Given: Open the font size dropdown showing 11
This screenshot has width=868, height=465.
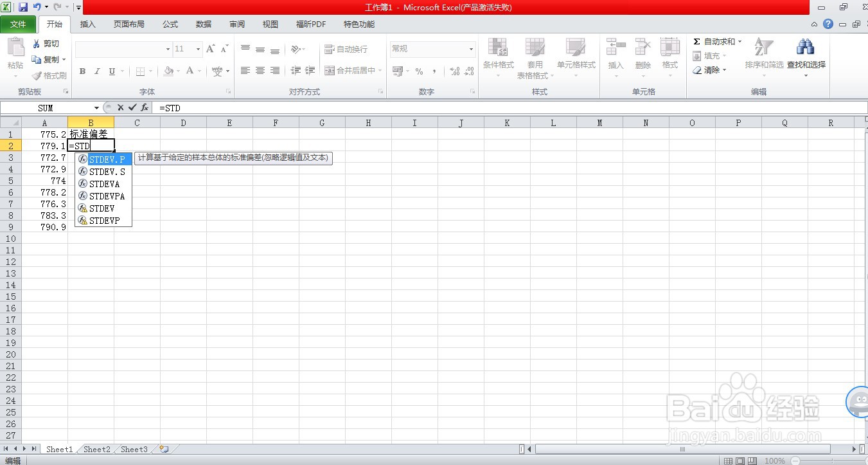Looking at the screenshot, I should [198, 49].
